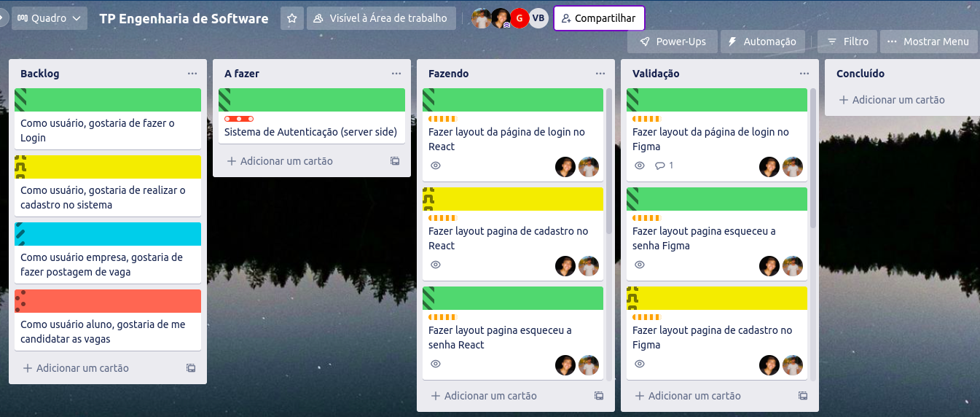The image size is (980, 417).
Task: Click first member avatar on 'esqueceu a senha Figma' card
Action: (x=769, y=266)
